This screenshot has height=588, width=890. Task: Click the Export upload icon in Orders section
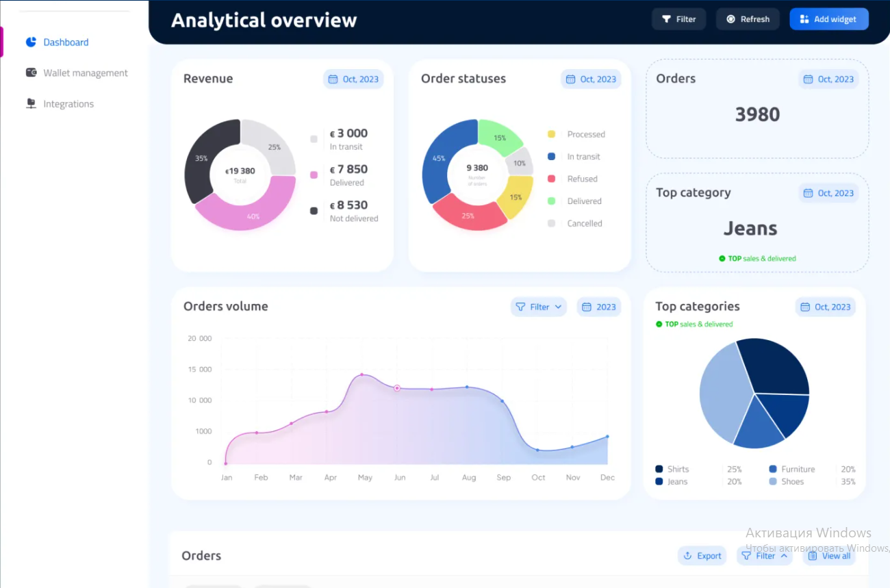click(x=688, y=556)
